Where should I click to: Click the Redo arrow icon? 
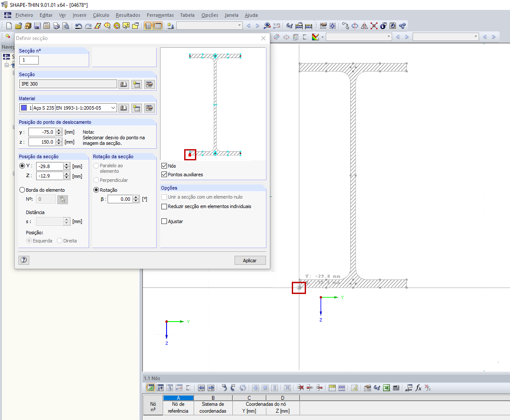coord(88,26)
